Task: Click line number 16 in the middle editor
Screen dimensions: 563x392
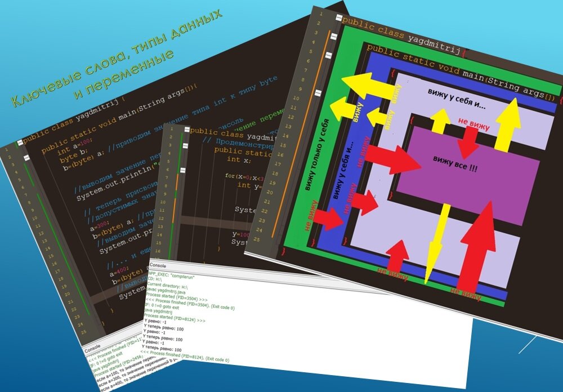Action: 158,251
